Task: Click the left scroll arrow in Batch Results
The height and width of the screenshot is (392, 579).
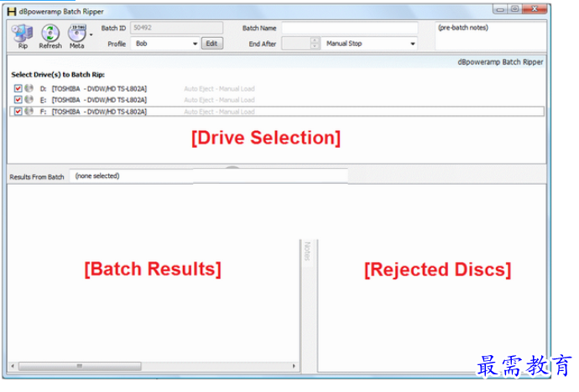Action: pyautogui.click(x=13, y=366)
